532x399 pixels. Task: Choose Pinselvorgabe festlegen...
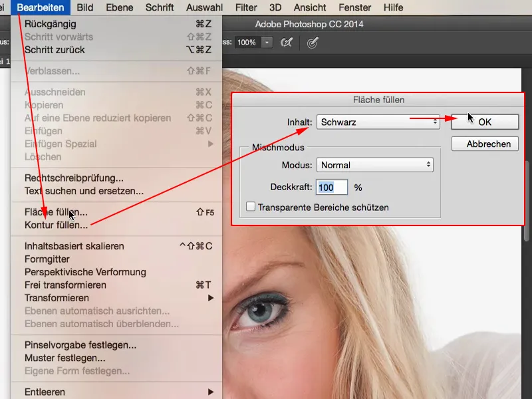pos(117,345)
